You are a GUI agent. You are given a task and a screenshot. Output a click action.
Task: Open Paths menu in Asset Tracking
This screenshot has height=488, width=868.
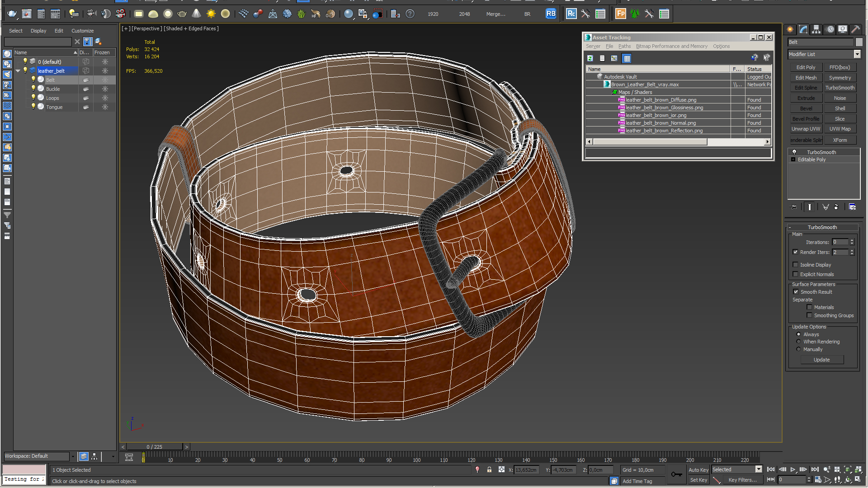(x=624, y=46)
